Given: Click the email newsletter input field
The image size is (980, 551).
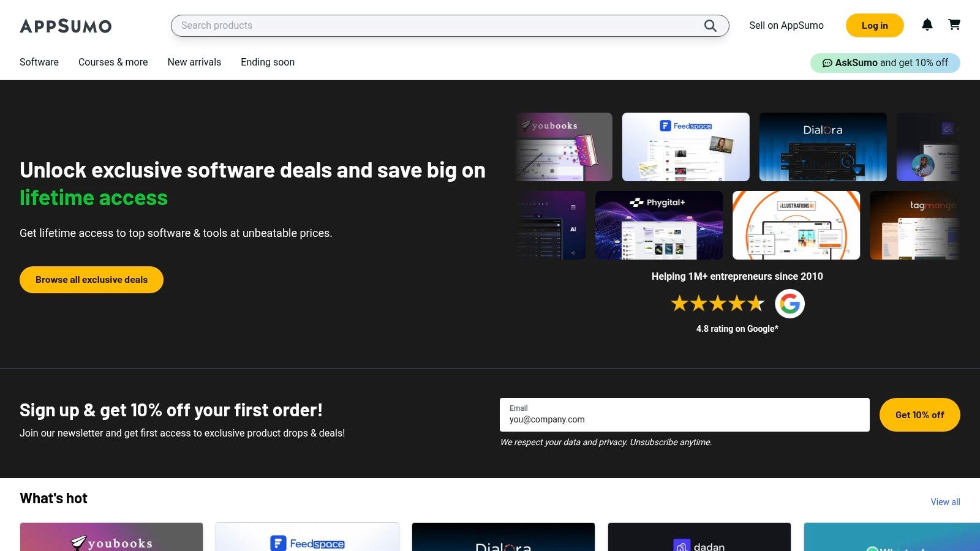Looking at the screenshot, I should click(683, 414).
